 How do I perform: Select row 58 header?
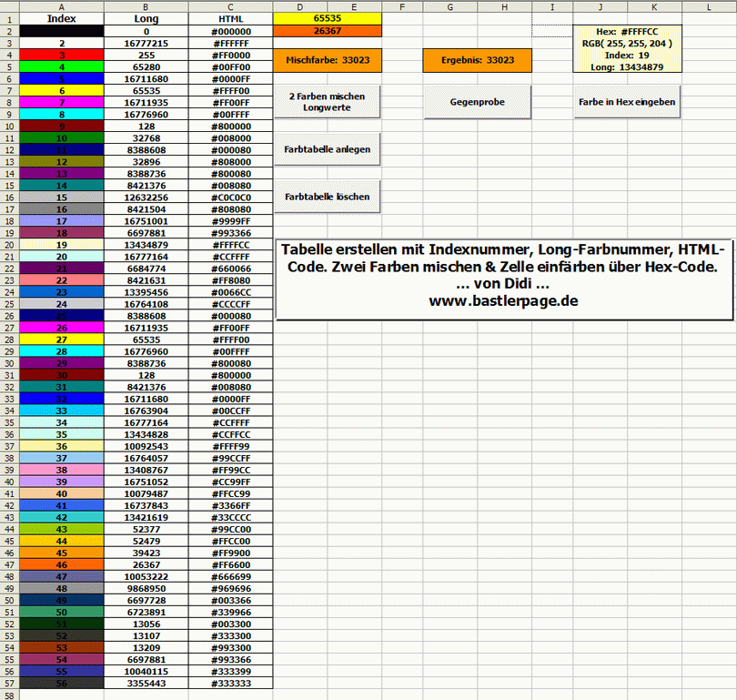(9, 695)
